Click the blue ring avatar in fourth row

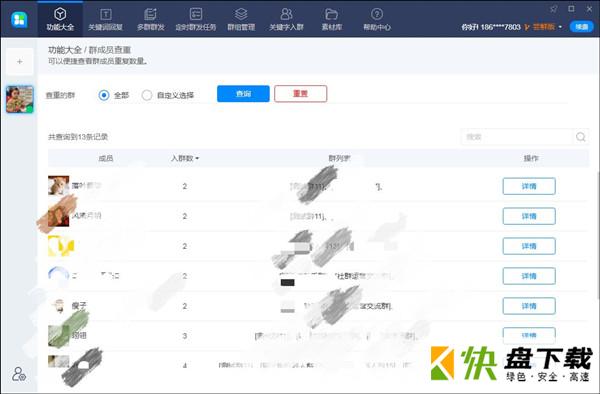tap(59, 275)
